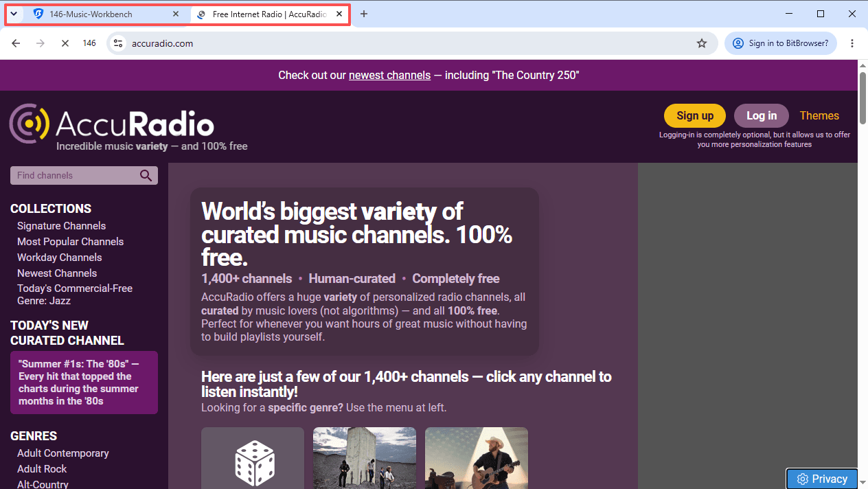868x489 pixels.
Task: Open Today's Commercial-Free Genre: Jazz
Action: pyautogui.click(x=75, y=295)
